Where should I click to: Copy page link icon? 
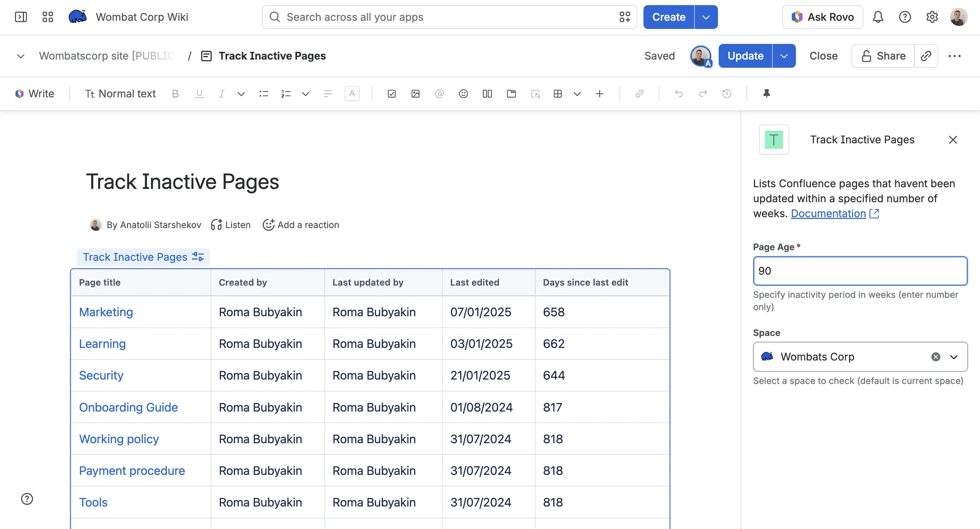926,56
